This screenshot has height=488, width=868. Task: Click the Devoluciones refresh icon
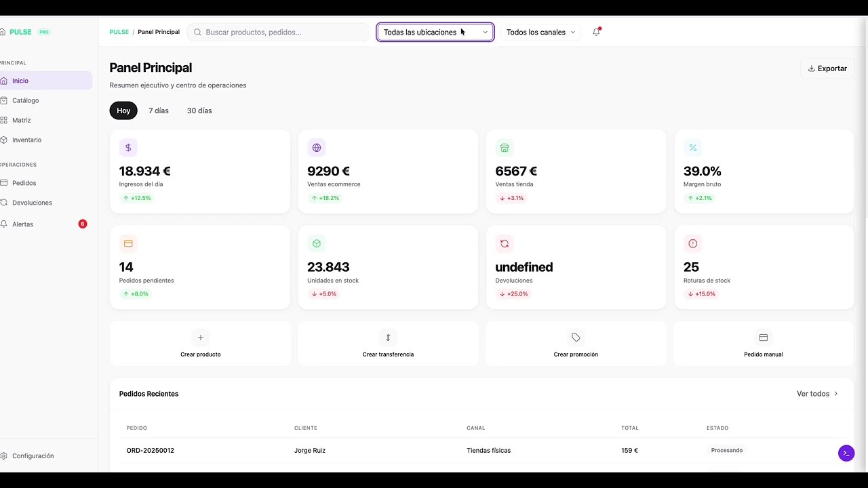coord(4,203)
